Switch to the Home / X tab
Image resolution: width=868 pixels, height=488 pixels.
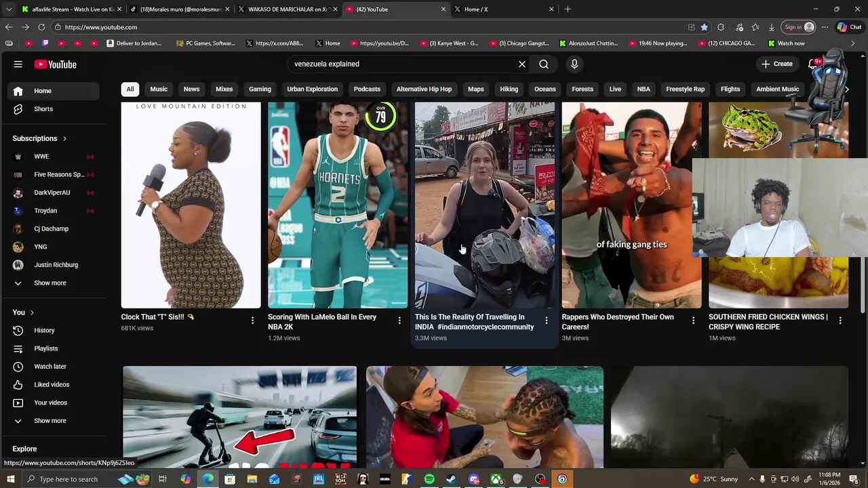503,9
